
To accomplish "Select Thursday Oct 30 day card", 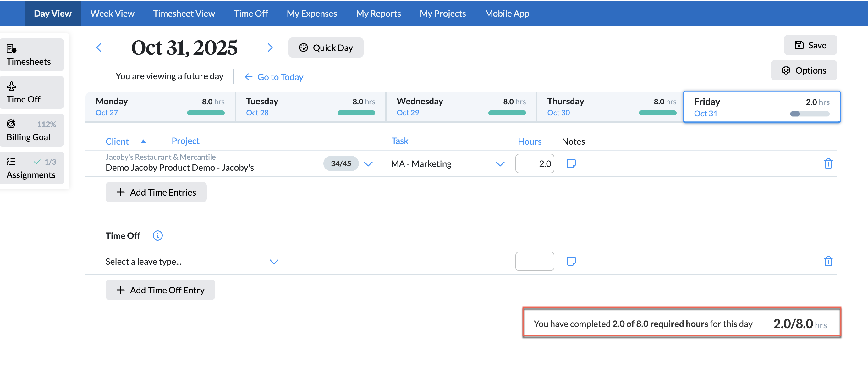I will (610, 107).
